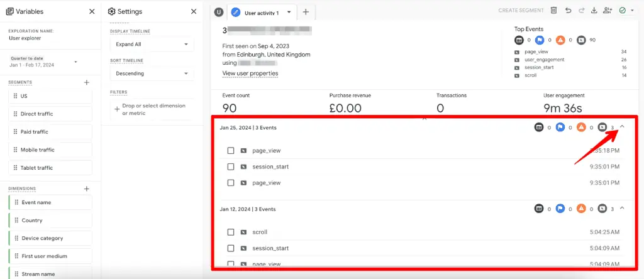This screenshot has height=279, width=644.
Task: Click blue flag icon in Jan 25 row
Action: click(560, 128)
